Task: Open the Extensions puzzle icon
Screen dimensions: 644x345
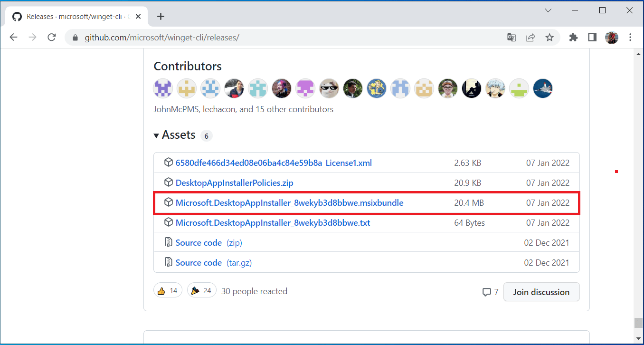Action: tap(573, 37)
